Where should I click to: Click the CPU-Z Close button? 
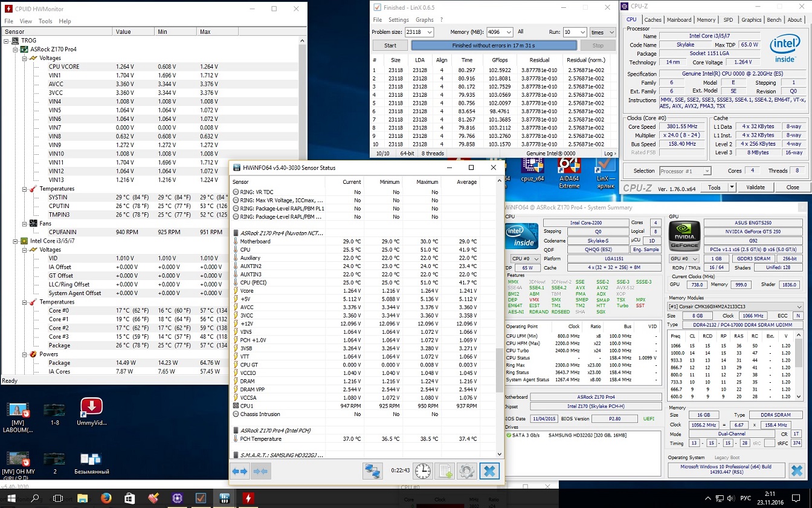pos(793,187)
